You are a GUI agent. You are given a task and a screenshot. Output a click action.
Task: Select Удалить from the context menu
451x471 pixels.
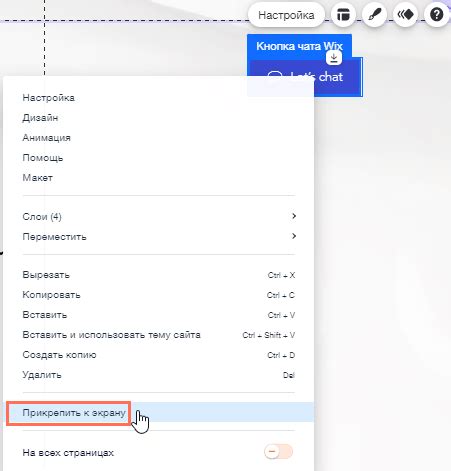(x=159, y=375)
